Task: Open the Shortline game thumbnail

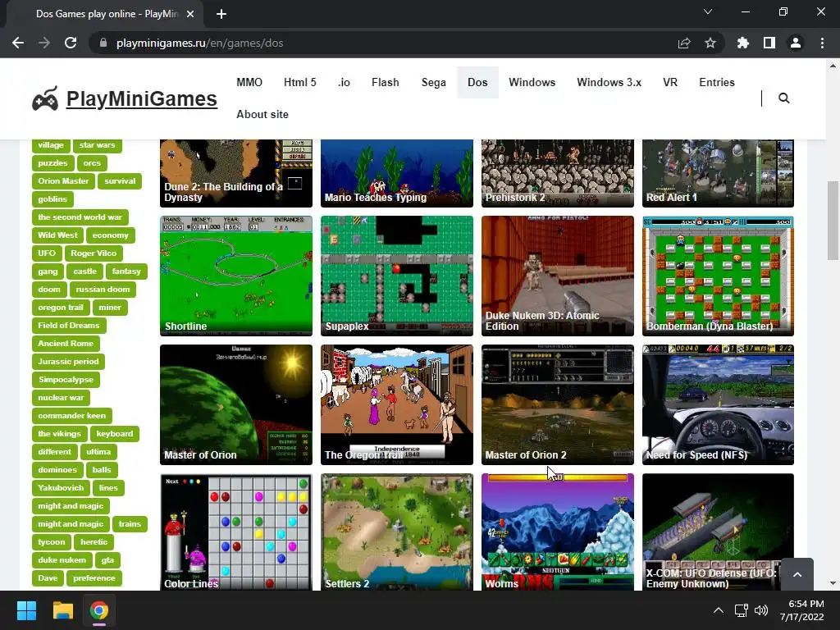Action: click(235, 276)
